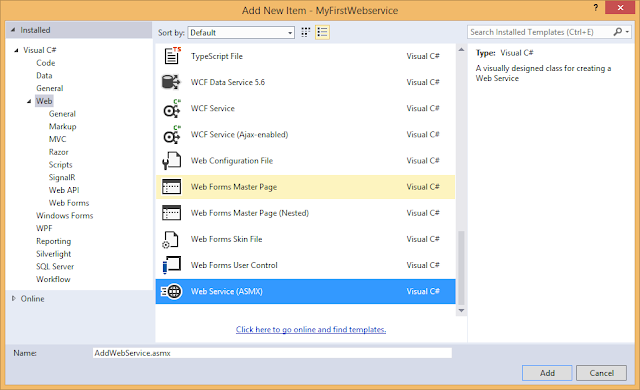Select the Web Forms Master Page icon
The height and width of the screenshot is (390, 640).
tap(171, 187)
